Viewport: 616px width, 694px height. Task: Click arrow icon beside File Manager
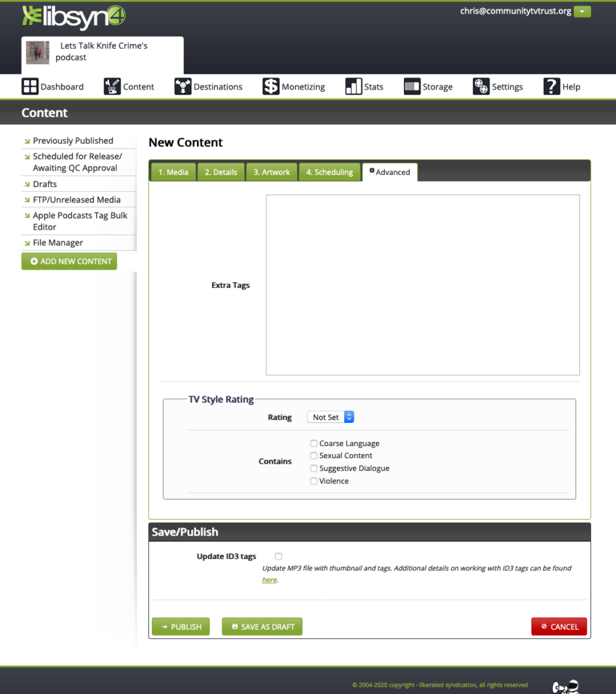click(27, 243)
